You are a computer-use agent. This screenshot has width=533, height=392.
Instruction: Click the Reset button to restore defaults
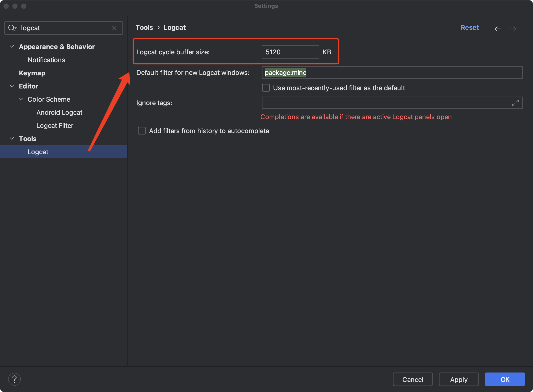click(470, 27)
